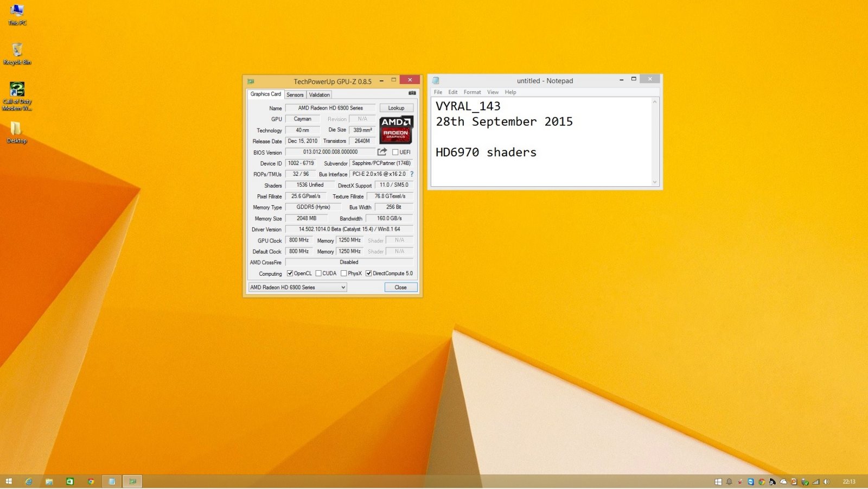Click the Close button in GPU-Z
Viewport: 868px width, 489px height.
coord(401,287)
